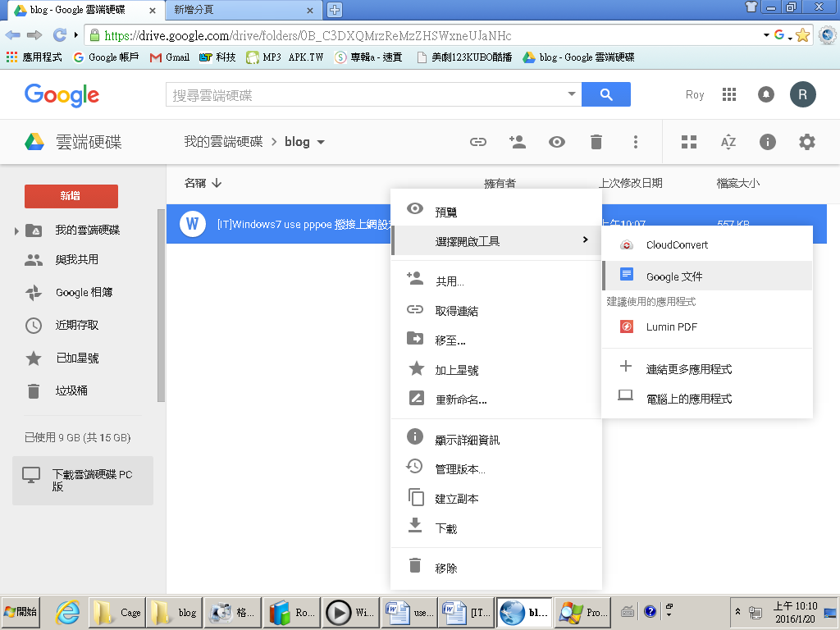The width and height of the screenshot is (840, 630).
Task: Click the browser reload icon
Action: (x=59, y=35)
